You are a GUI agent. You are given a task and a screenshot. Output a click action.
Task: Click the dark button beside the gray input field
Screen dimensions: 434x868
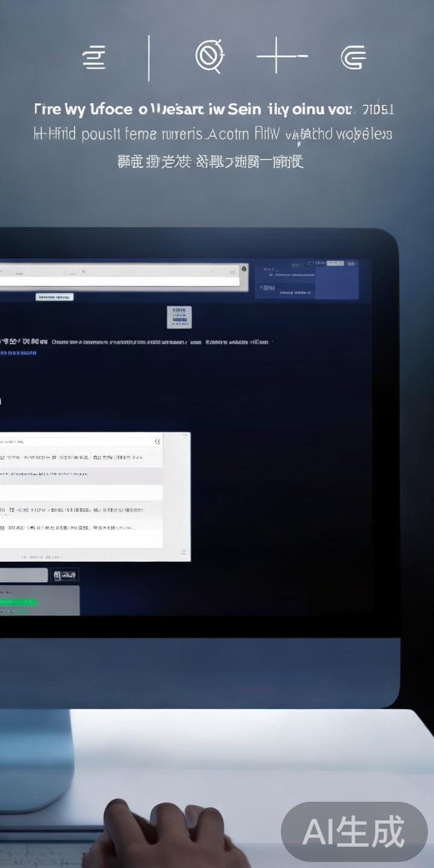(x=65, y=575)
